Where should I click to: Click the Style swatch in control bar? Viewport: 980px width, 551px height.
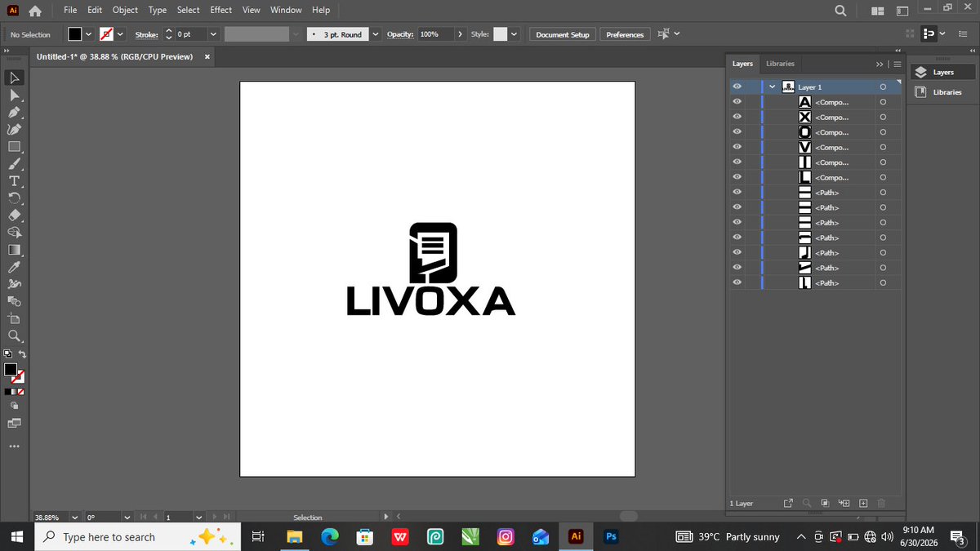point(500,34)
